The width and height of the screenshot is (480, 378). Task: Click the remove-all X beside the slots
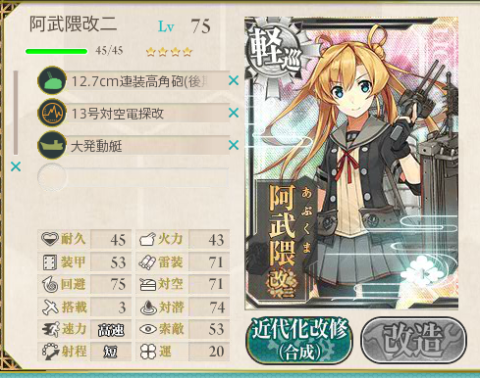(x=16, y=166)
